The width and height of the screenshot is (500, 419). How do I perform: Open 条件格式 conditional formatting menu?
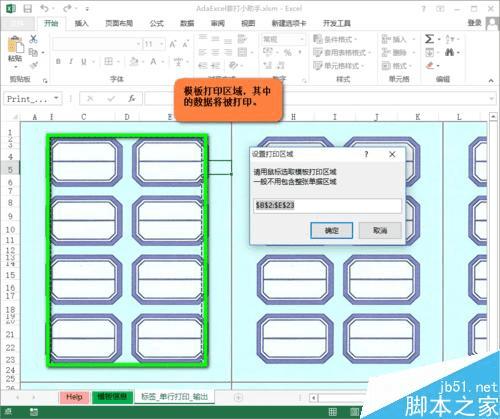pos(335,39)
